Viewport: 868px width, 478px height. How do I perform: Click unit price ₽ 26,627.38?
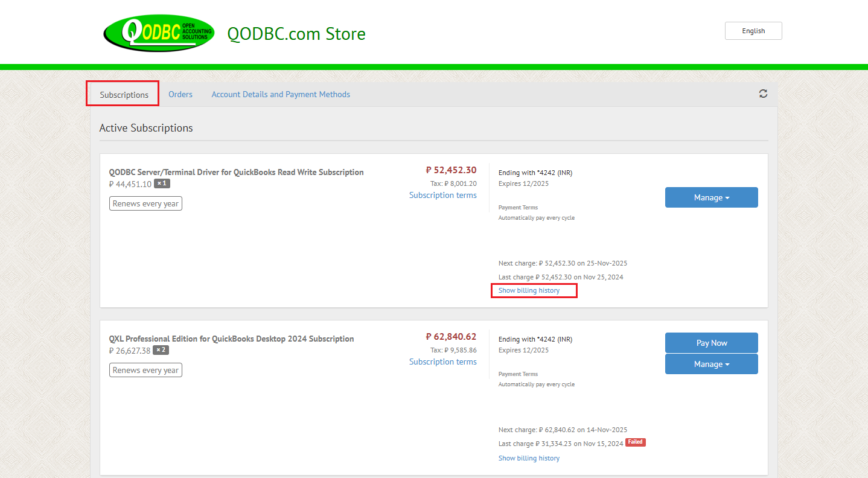coord(130,351)
